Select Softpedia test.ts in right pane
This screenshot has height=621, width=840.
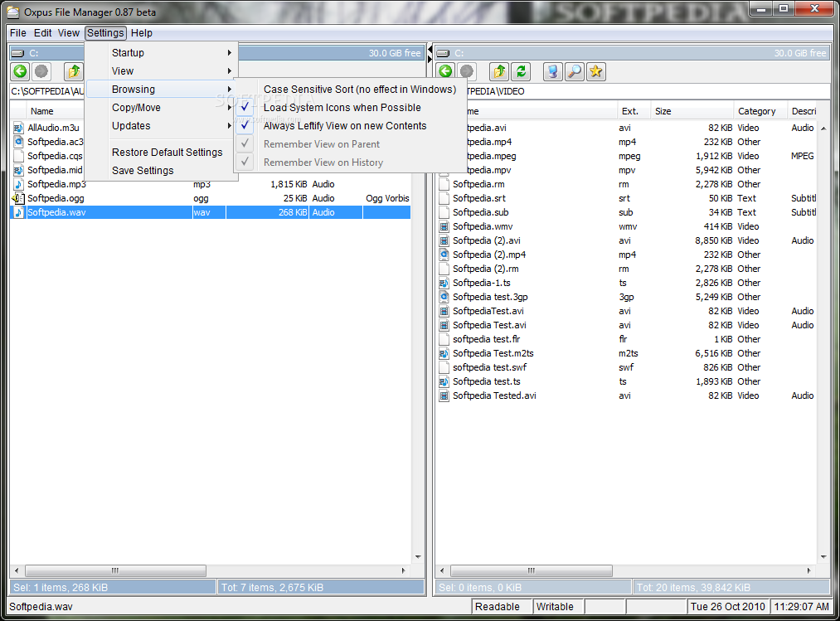coord(628,381)
